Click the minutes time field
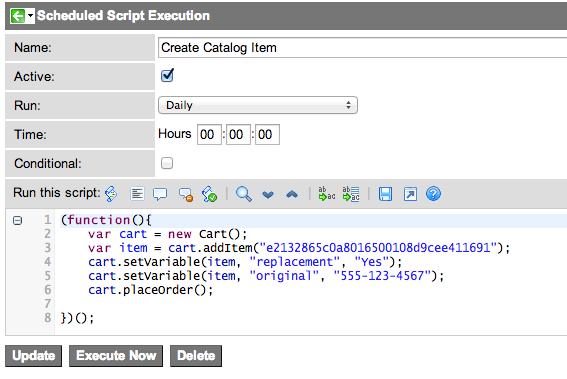The height and width of the screenshot is (379, 567). pyautogui.click(x=238, y=135)
